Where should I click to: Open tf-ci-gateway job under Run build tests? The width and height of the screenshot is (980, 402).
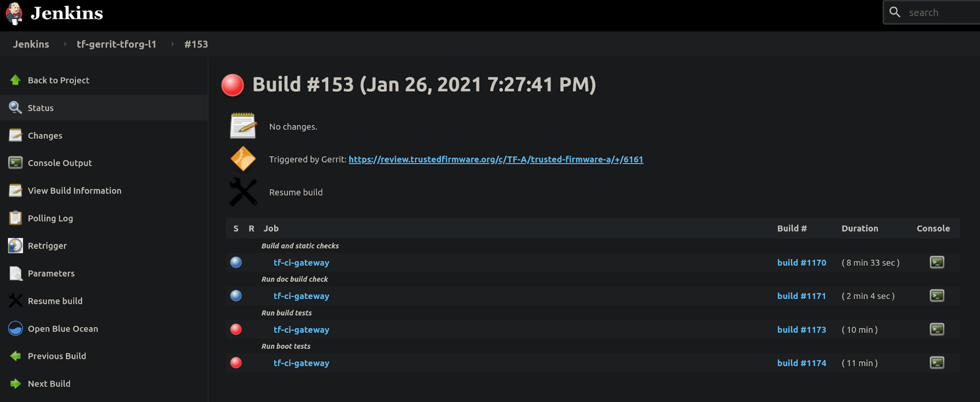click(x=301, y=330)
